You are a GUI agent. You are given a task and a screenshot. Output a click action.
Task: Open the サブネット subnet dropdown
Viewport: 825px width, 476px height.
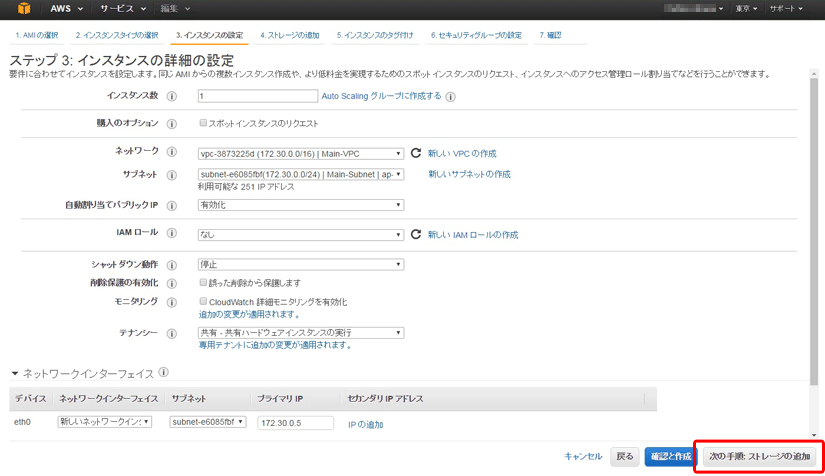(301, 174)
